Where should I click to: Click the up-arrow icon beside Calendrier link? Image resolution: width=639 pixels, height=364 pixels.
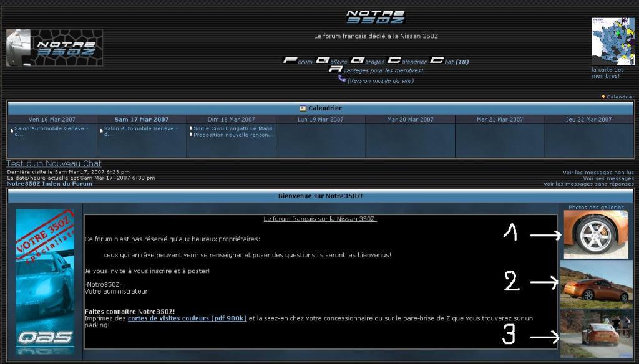tap(603, 97)
